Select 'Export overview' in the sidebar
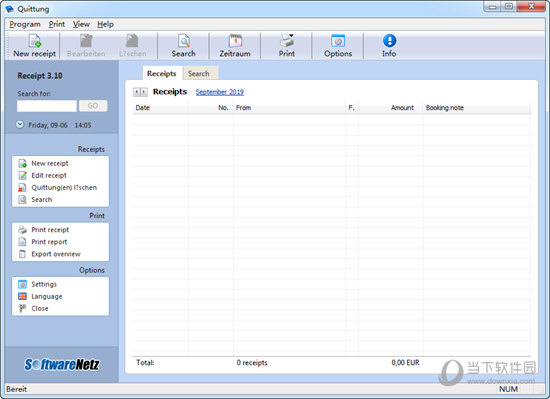The height and width of the screenshot is (399, 550). tap(56, 254)
